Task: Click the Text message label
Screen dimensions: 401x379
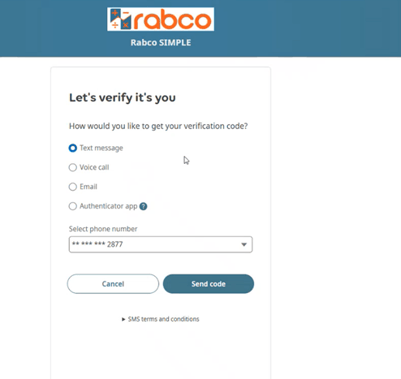Action: (101, 148)
